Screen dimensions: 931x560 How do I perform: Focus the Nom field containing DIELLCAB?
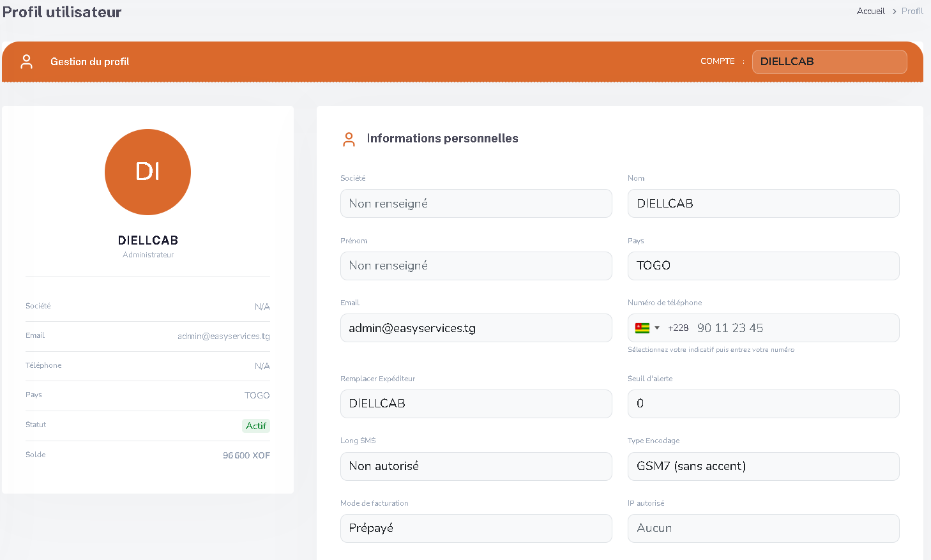pyautogui.click(x=764, y=204)
